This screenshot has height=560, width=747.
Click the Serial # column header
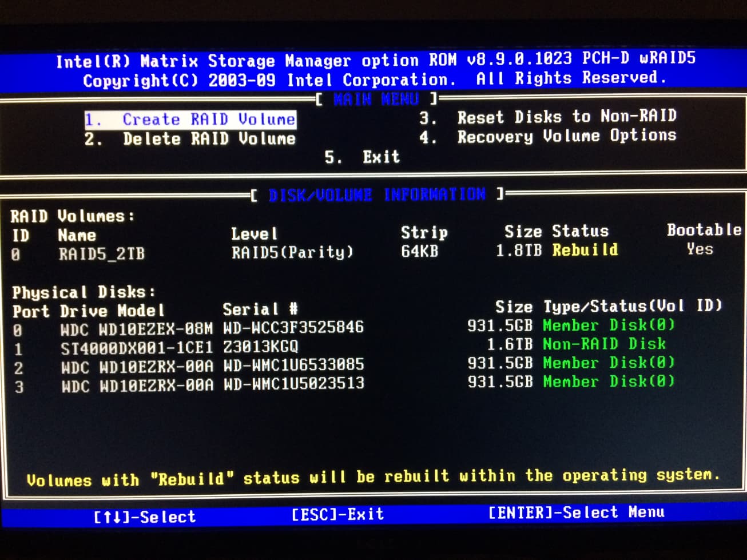pos(260,309)
